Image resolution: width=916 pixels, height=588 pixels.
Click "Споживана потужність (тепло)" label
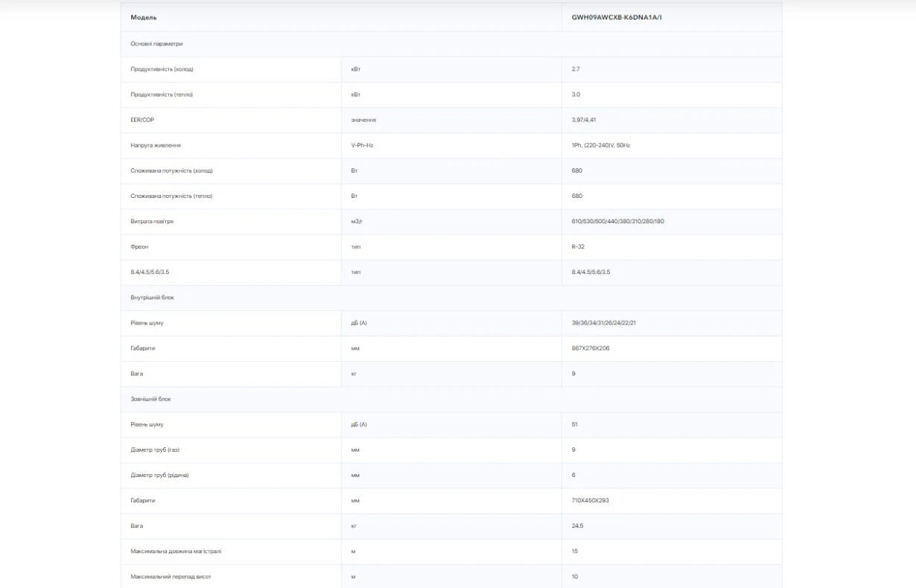171,196
